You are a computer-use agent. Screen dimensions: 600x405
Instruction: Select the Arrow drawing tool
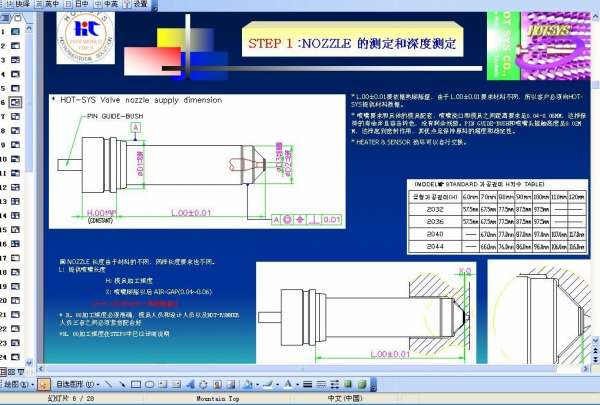click(122, 384)
